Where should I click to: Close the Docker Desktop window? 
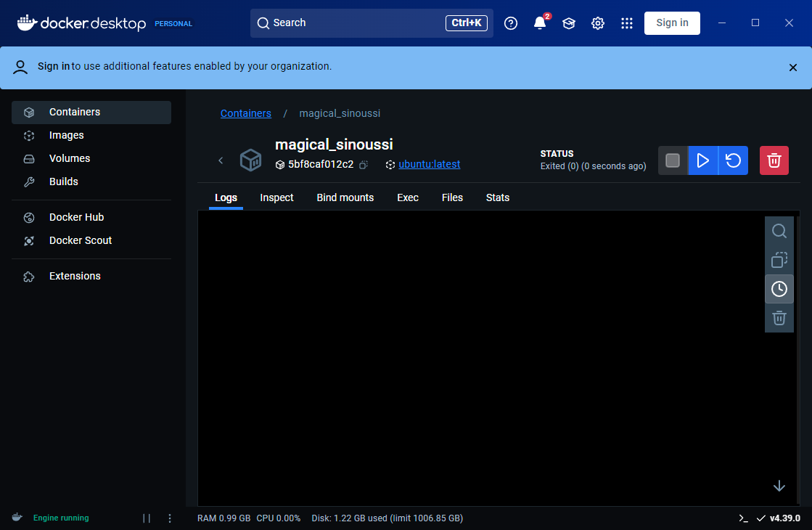(789, 23)
